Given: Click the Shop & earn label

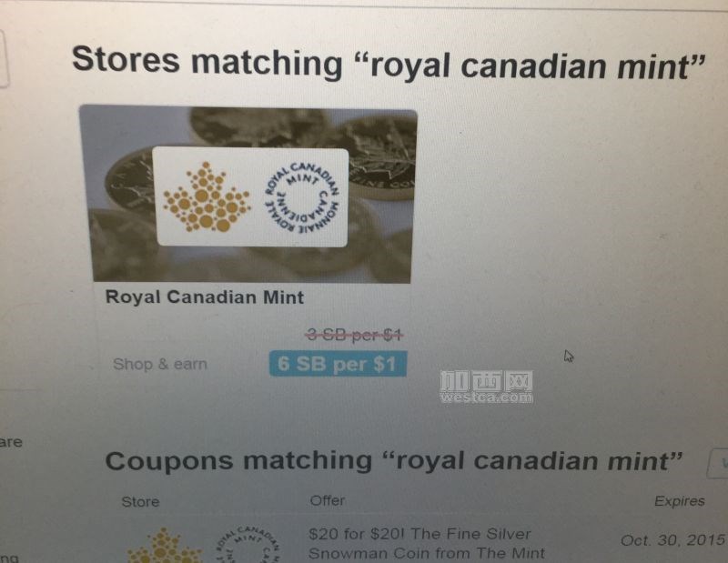Looking at the screenshot, I should (x=160, y=364).
